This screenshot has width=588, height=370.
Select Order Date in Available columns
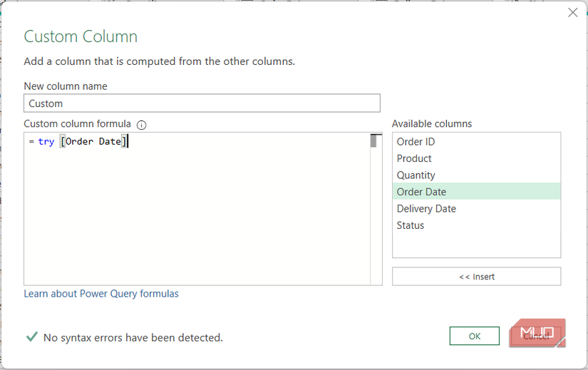[421, 192]
